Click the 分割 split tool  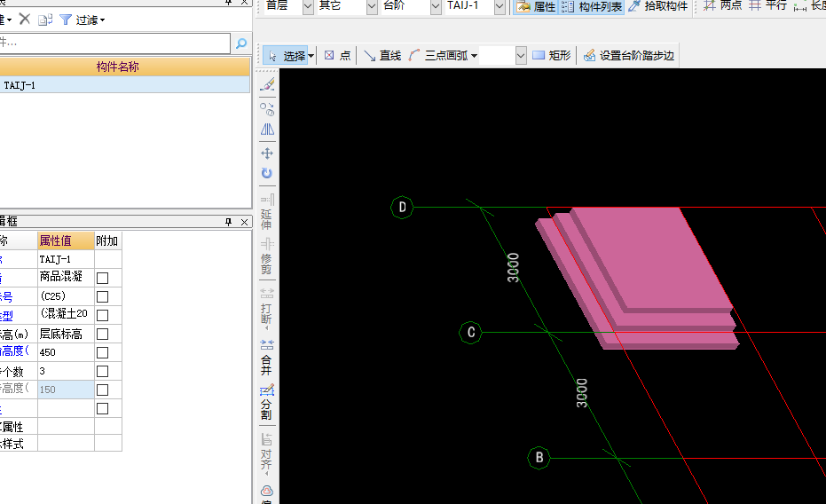tap(267, 402)
